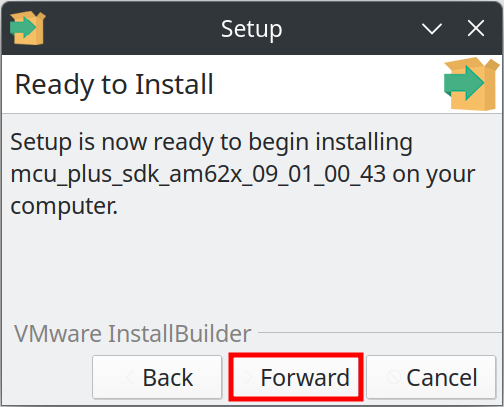This screenshot has height=407, width=504.
Task: Click green arrow on header box graphic
Action: pyautogui.click(x=464, y=83)
